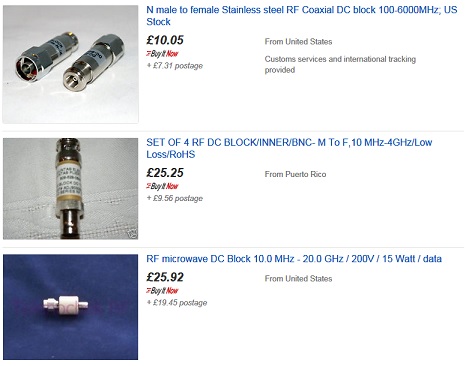Open the N male to female DC block listing title
469x366 pixels.
pos(302,16)
